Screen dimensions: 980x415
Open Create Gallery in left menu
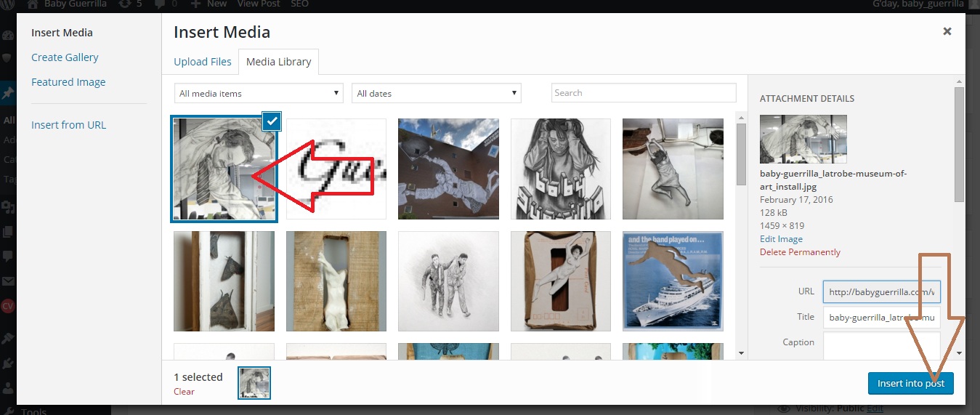(65, 57)
